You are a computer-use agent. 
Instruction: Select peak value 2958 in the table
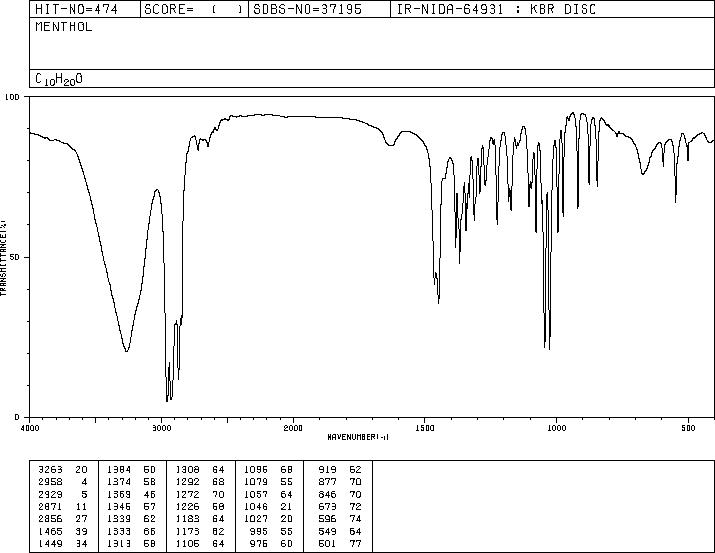(x=50, y=482)
